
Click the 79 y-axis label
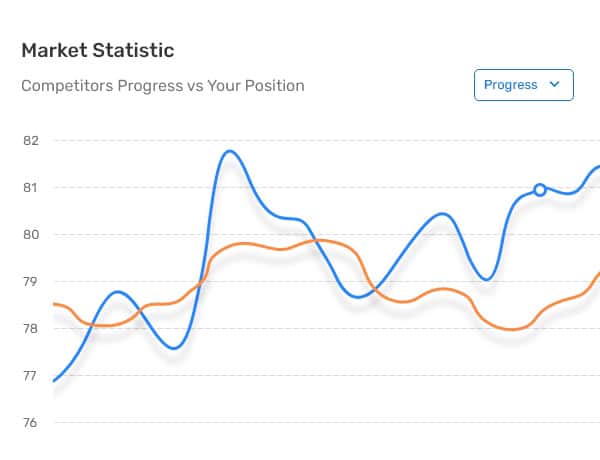(x=31, y=282)
